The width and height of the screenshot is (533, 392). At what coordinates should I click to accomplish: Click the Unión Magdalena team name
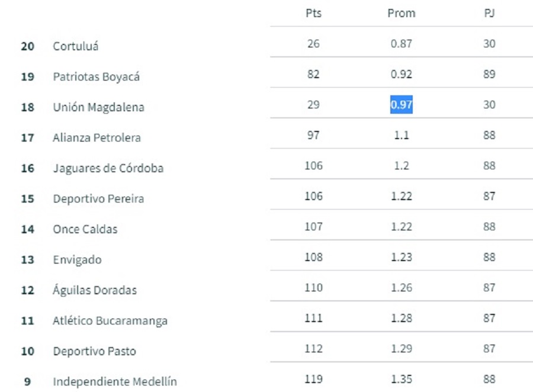coord(98,108)
